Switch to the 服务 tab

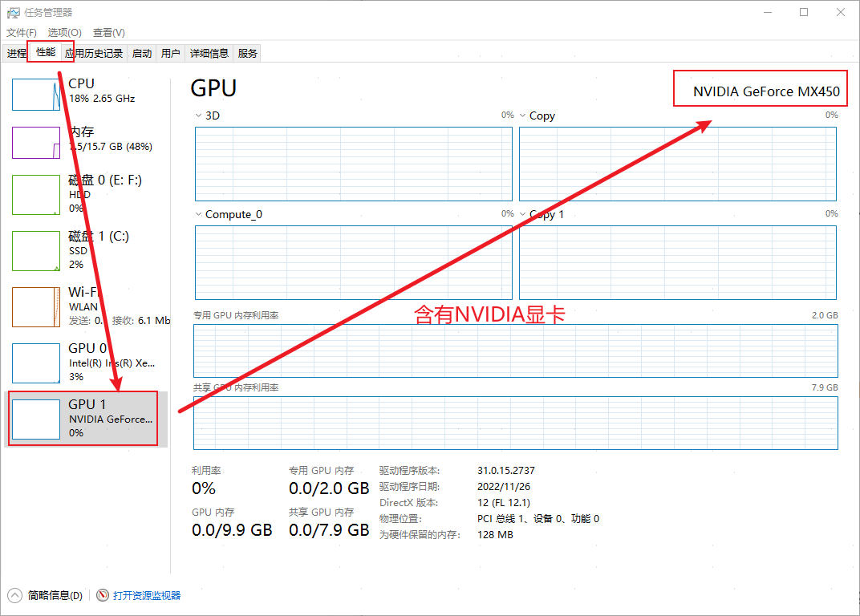coord(247,53)
